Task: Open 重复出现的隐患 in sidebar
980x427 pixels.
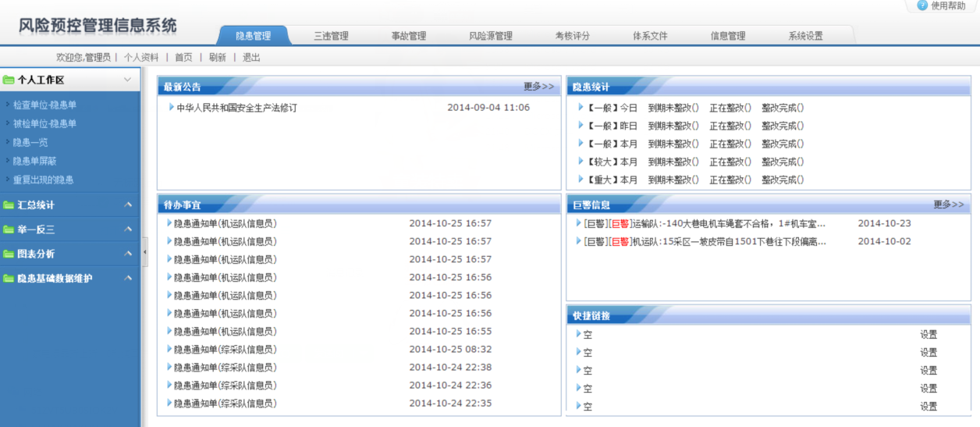Action: tap(43, 180)
